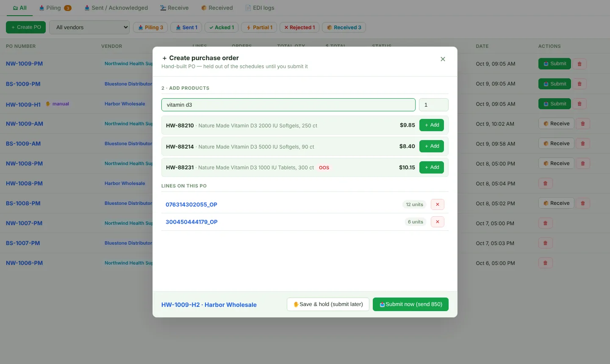Click the Create PO button
Image resolution: width=610 pixels, height=364 pixels.
(x=26, y=28)
